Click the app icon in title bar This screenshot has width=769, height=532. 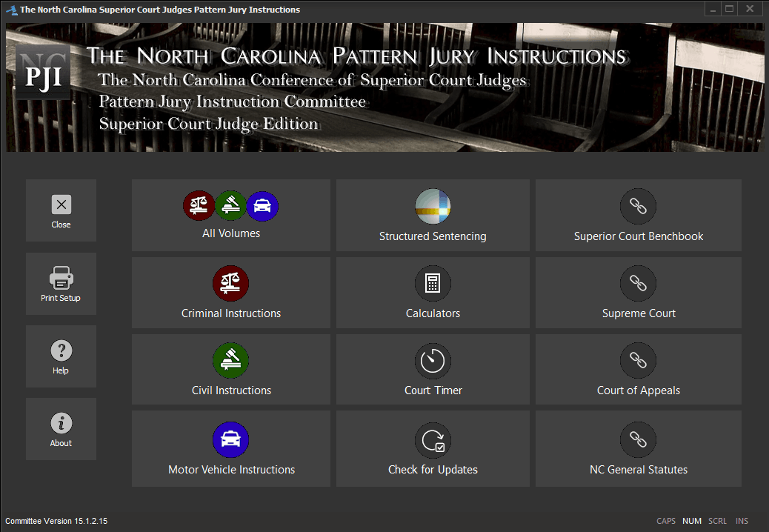point(11,10)
